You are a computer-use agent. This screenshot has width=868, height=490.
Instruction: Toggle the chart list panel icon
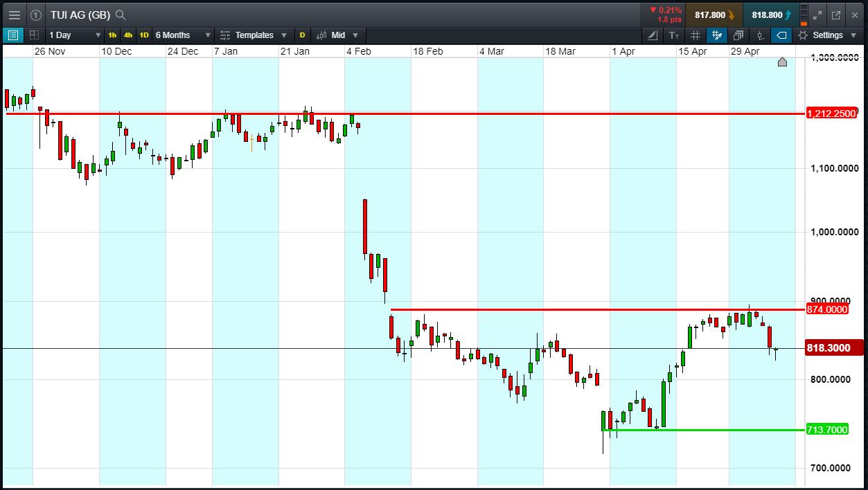[12, 35]
